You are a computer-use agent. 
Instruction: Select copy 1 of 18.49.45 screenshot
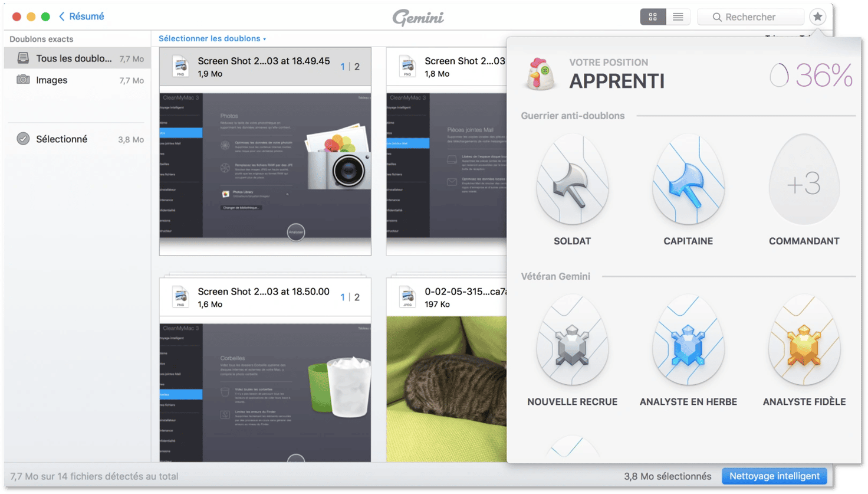343,67
